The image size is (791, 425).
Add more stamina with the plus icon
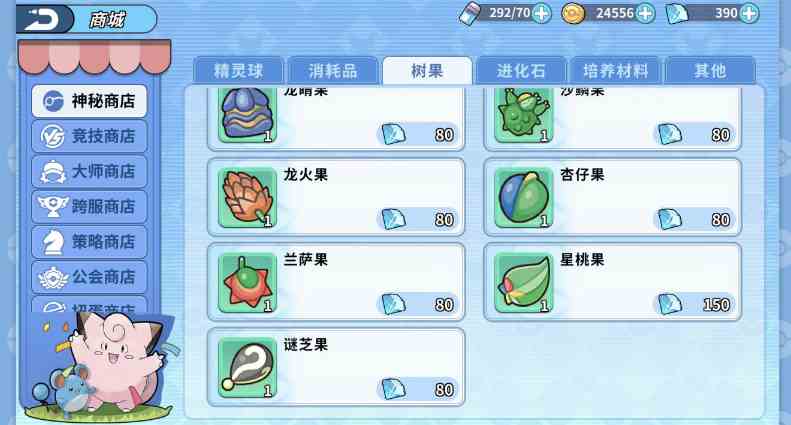point(542,14)
